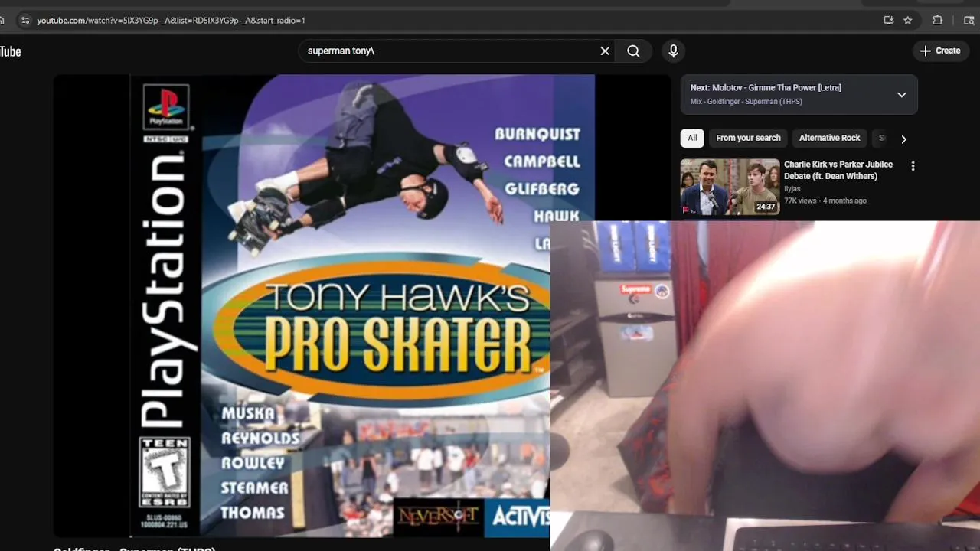Click the Create button
The height and width of the screenshot is (551, 980).
pyautogui.click(x=939, y=51)
